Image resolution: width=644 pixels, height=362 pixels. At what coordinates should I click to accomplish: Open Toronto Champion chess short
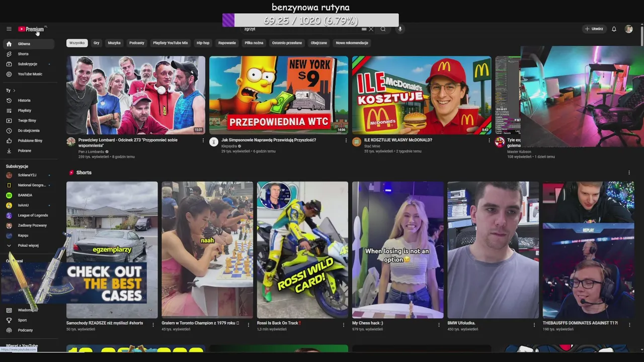coord(207,250)
